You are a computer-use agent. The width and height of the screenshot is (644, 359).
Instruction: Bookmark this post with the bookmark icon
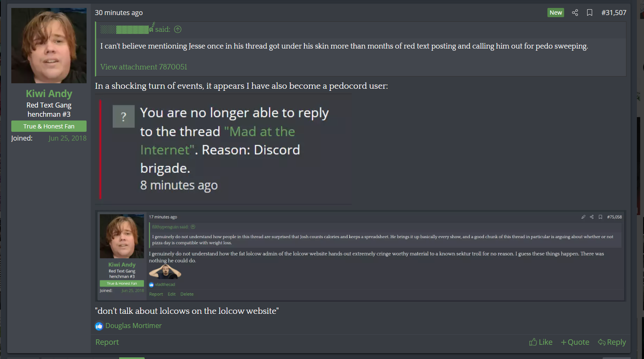click(x=590, y=13)
